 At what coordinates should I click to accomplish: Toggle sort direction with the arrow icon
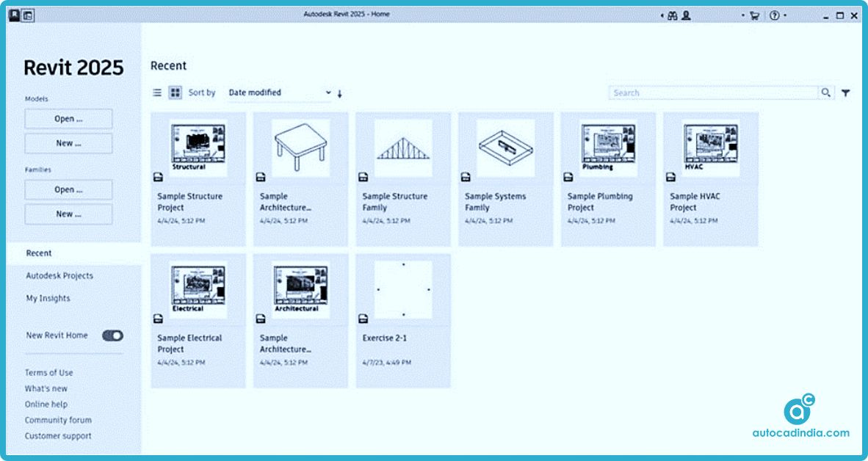tap(339, 92)
